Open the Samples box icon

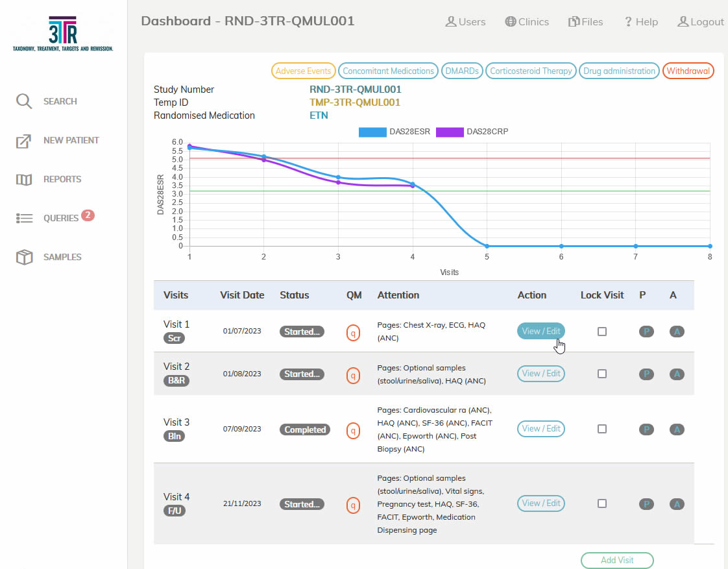24,257
